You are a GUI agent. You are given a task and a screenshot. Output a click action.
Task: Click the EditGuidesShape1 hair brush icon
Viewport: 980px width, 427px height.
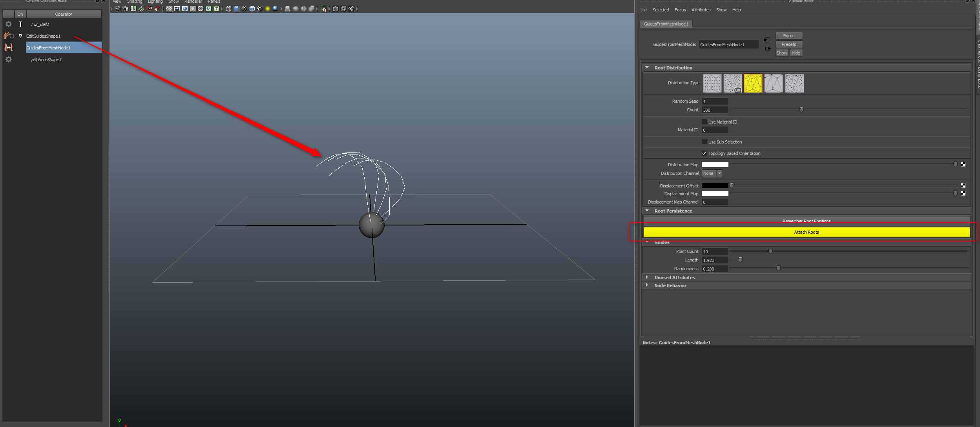tap(8, 36)
